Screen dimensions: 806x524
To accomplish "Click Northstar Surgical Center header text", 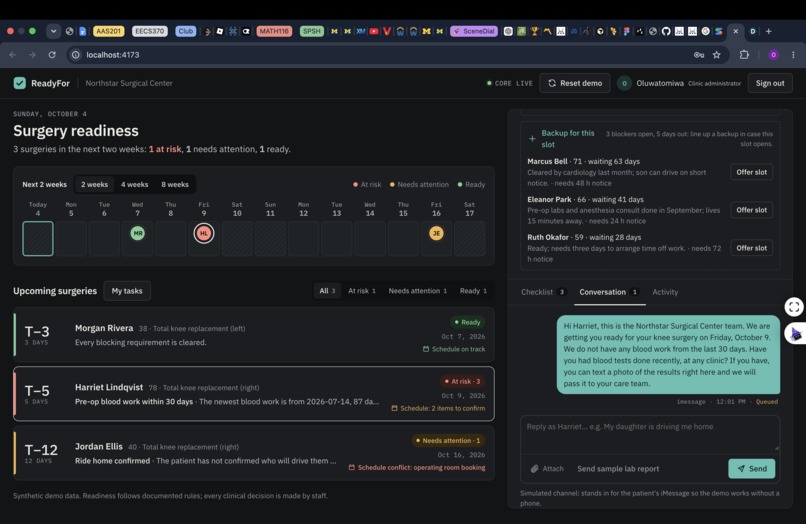I will pyautogui.click(x=129, y=83).
